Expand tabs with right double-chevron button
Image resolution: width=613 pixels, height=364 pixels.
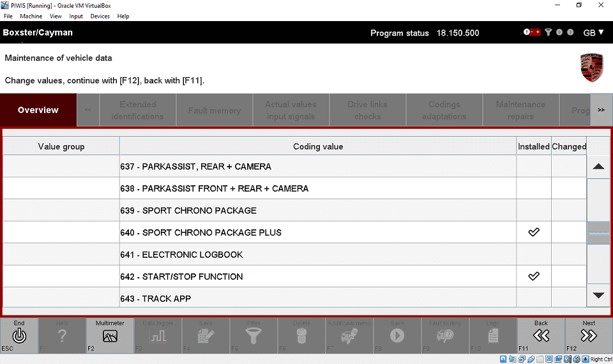point(601,110)
